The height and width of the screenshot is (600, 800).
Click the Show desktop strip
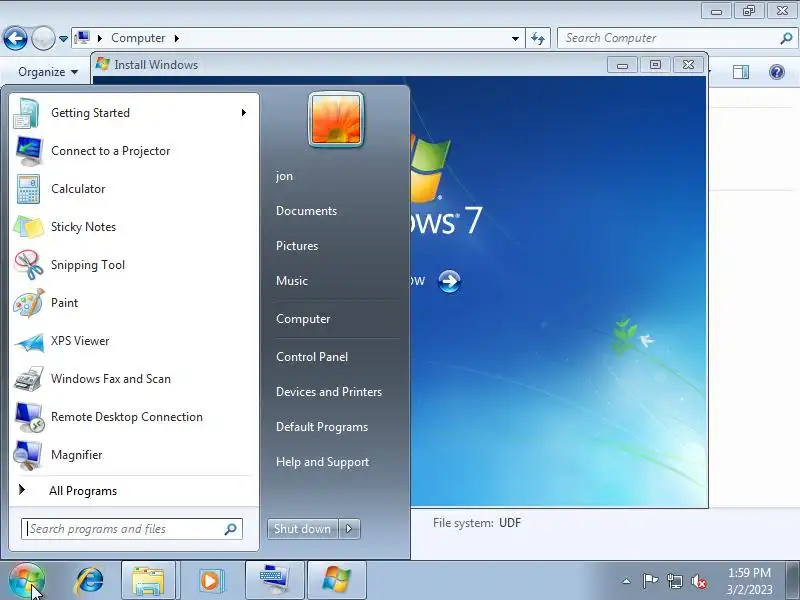coord(793,581)
